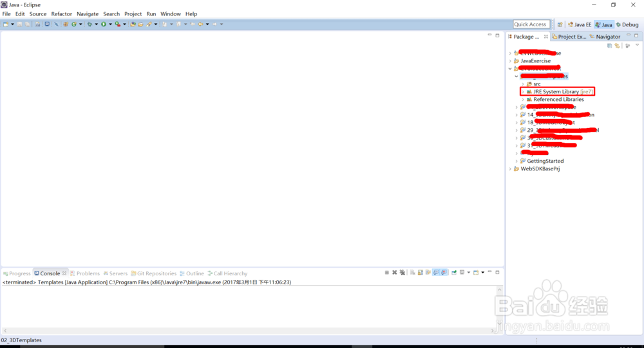Open the Package Explorer View Menu triangle
This screenshot has height=348, width=644.
pos(637,45)
